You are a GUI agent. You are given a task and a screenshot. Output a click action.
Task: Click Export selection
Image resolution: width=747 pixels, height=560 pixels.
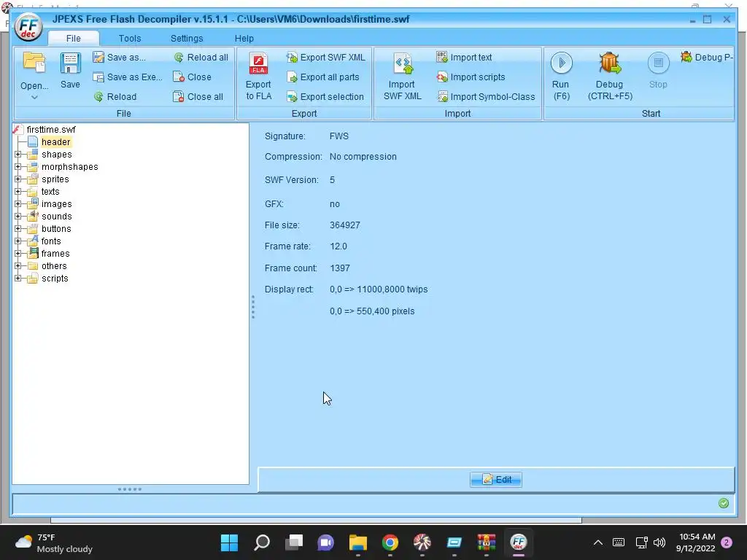pyautogui.click(x=325, y=97)
